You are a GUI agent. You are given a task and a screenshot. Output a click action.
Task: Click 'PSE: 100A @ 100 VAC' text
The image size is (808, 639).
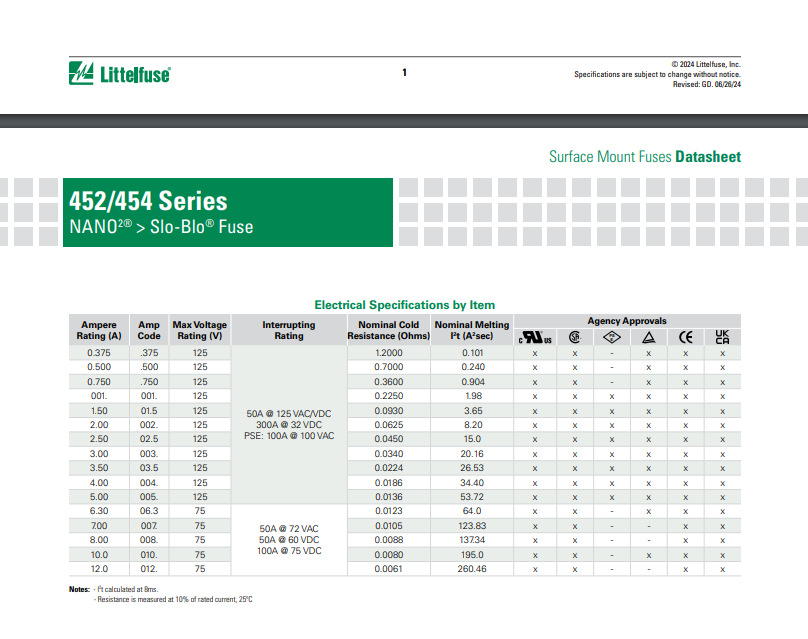(289, 436)
